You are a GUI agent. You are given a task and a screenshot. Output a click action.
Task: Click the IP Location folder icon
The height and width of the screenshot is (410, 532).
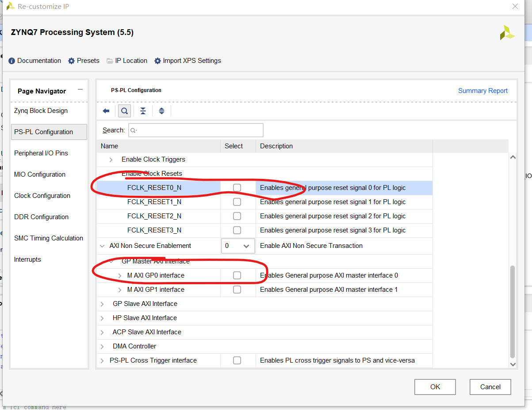(x=110, y=61)
